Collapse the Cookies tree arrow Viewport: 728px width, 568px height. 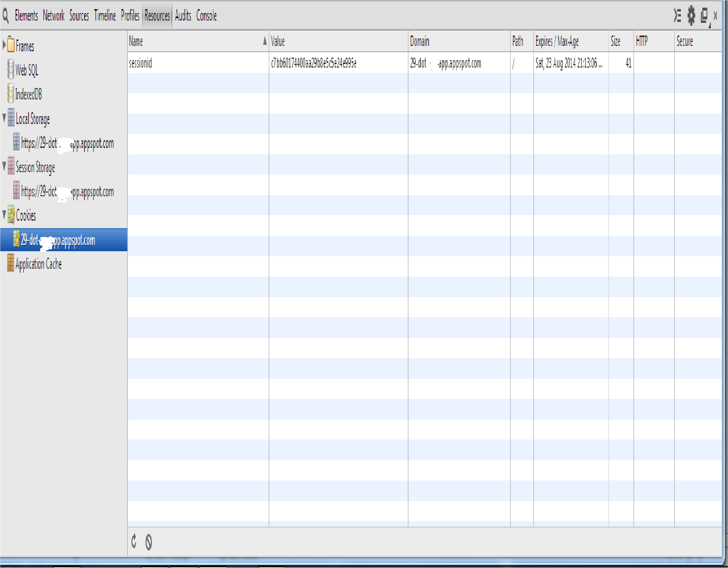tap(4, 214)
